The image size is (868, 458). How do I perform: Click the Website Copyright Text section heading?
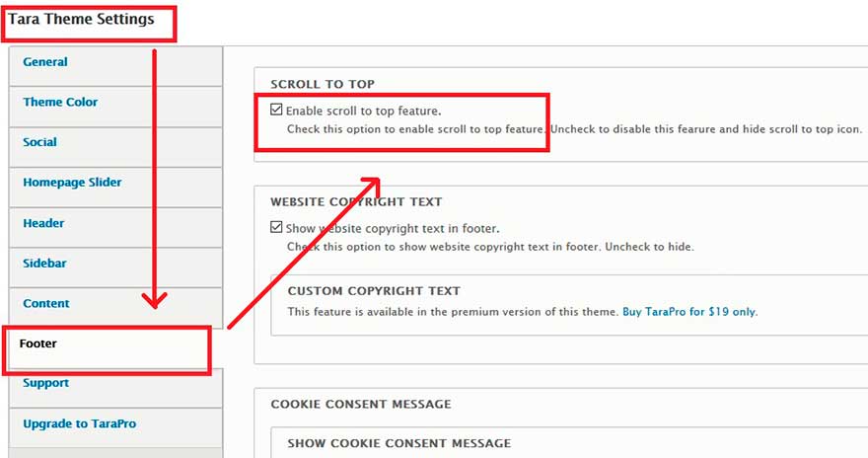(356, 202)
